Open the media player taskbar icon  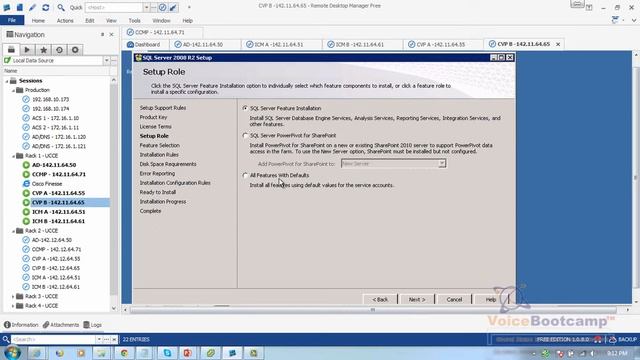coord(81,353)
